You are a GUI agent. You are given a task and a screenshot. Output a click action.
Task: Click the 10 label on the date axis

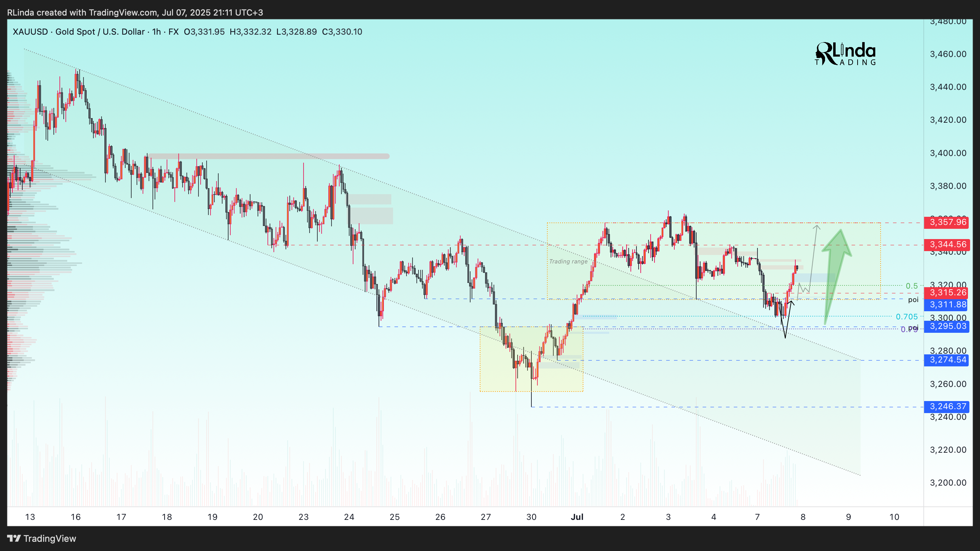pyautogui.click(x=894, y=517)
